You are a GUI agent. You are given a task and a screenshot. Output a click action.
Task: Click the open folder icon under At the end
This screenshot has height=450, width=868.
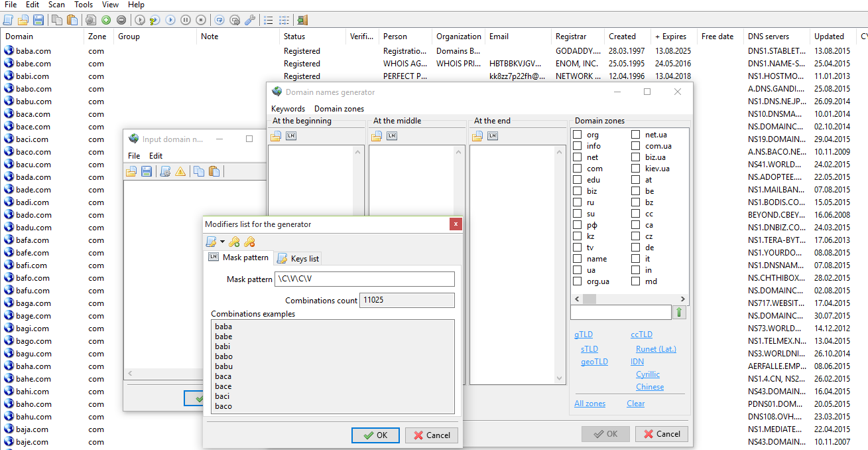pos(477,136)
